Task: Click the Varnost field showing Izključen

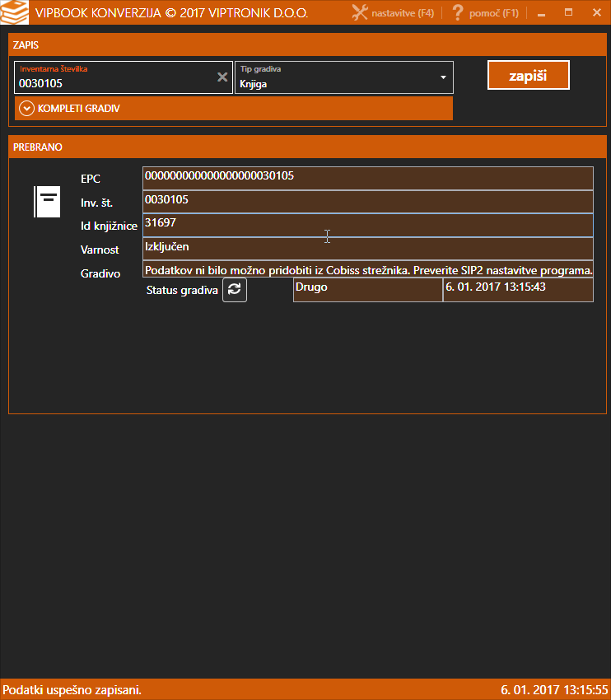Action: [x=367, y=248]
